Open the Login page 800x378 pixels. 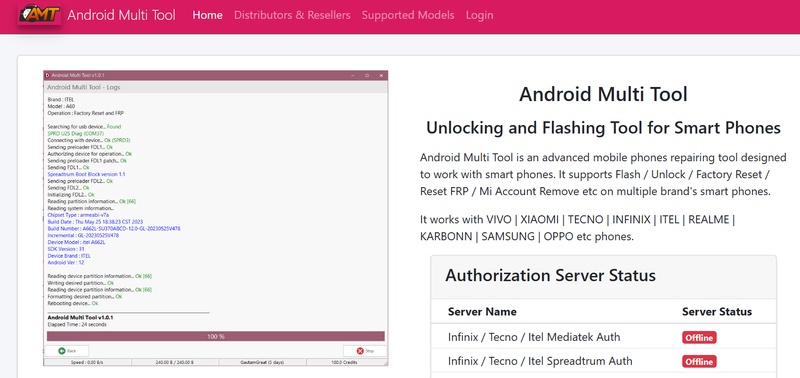[479, 15]
